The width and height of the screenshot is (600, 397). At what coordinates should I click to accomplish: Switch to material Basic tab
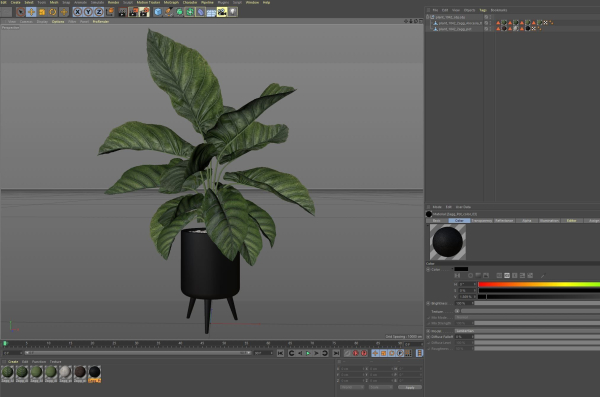coord(436,221)
